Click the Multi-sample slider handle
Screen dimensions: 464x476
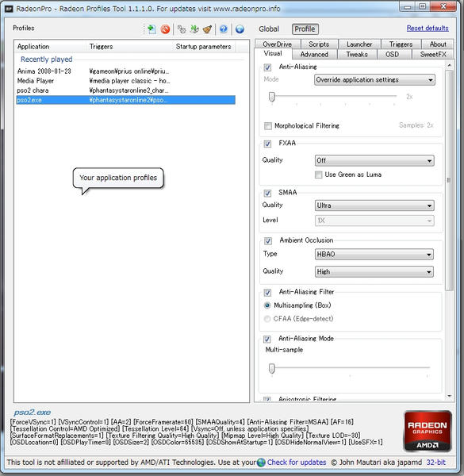click(x=272, y=369)
